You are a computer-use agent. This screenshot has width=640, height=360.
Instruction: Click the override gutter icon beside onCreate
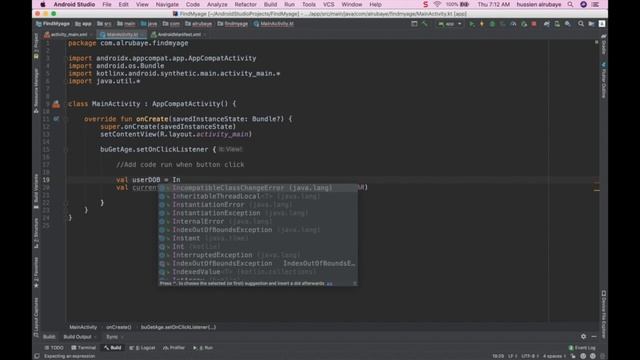(56, 119)
